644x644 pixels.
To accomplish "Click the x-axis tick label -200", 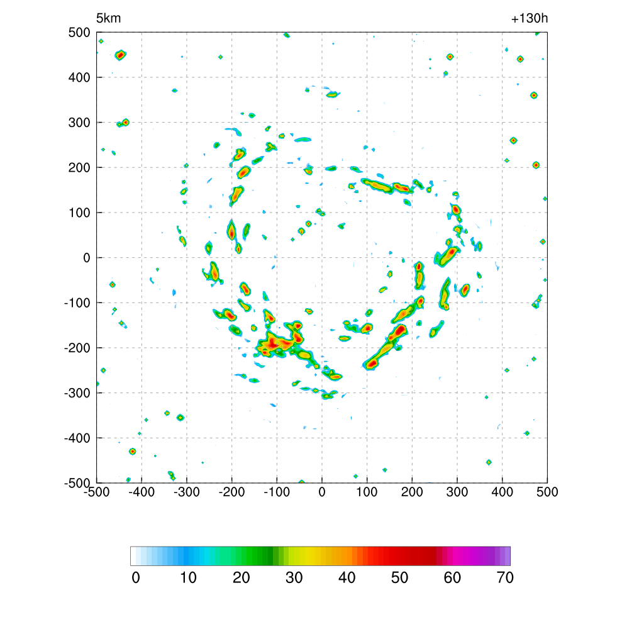I will coord(231,492).
